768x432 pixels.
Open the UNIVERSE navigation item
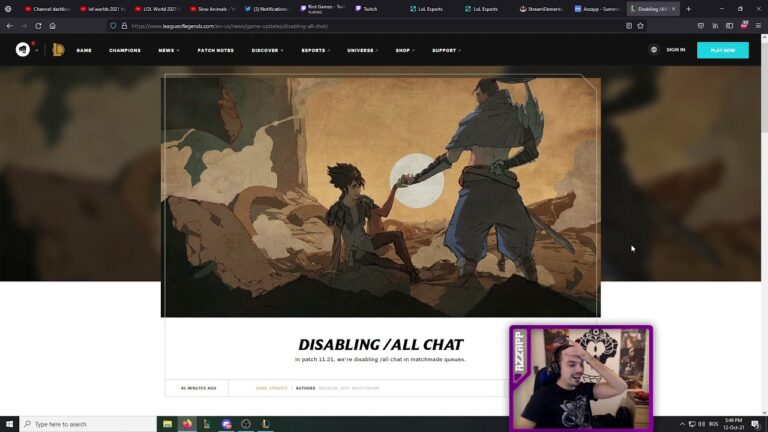[x=362, y=50]
